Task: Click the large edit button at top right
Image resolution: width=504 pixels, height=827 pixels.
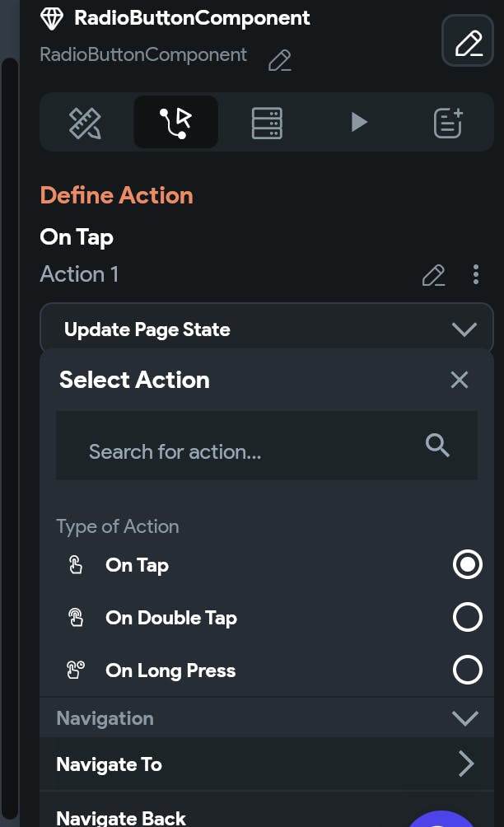Action: [x=468, y=40]
